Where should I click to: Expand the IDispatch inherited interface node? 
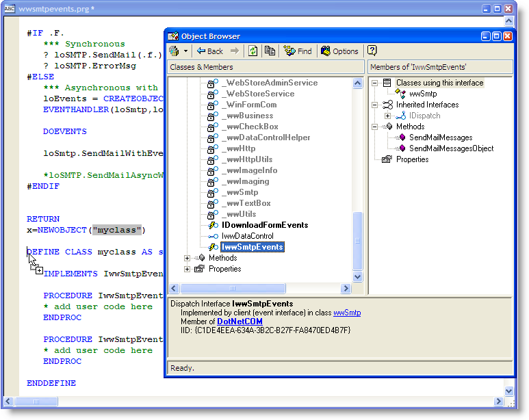[x=388, y=116]
